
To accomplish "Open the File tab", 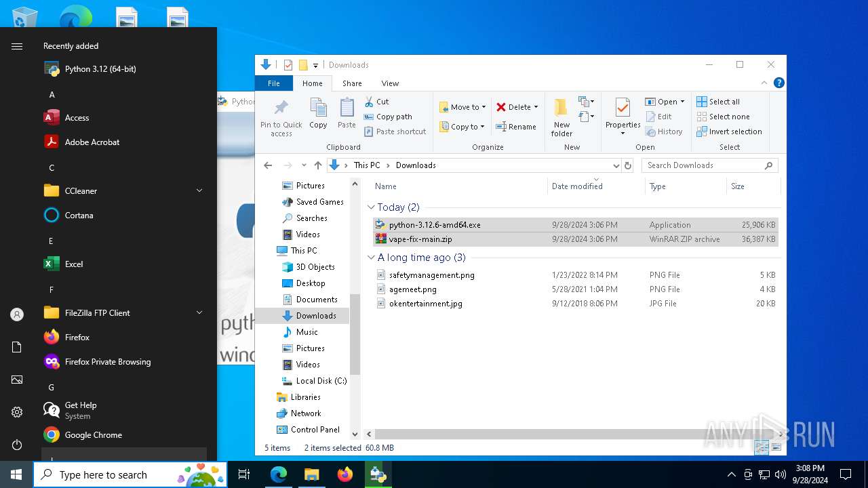I will (x=274, y=83).
